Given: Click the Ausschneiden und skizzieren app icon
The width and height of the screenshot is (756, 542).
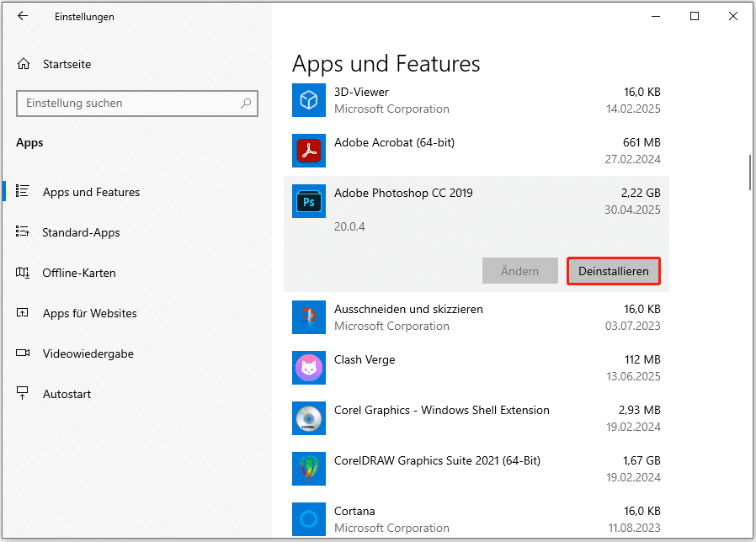Looking at the screenshot, I should tap(309, 317).
